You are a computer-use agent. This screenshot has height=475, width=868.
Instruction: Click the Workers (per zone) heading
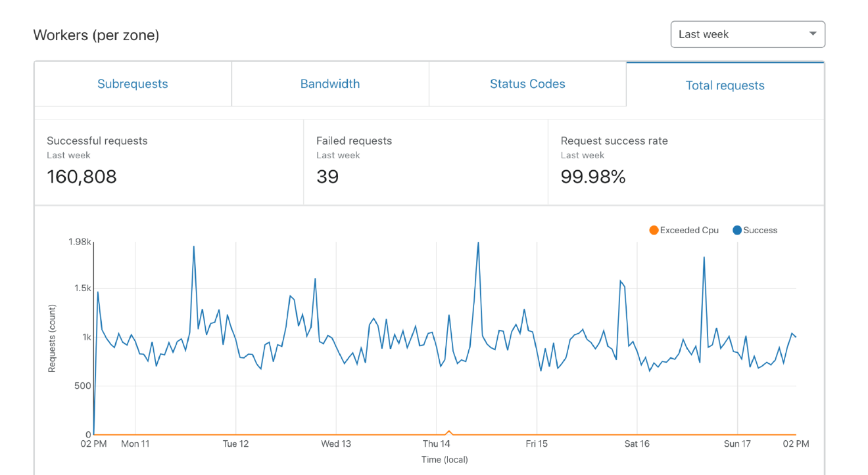pos(96,35)
